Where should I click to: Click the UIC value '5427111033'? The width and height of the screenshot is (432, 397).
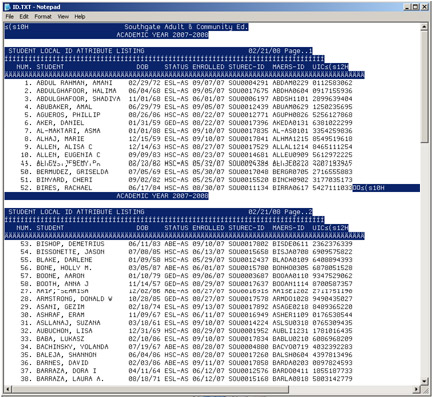tap(332, 188)
